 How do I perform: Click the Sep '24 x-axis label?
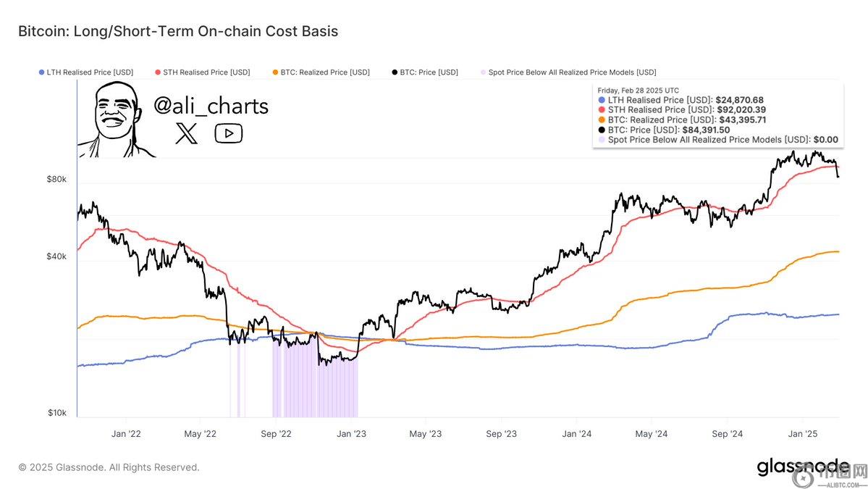click(x=727, y=433)
